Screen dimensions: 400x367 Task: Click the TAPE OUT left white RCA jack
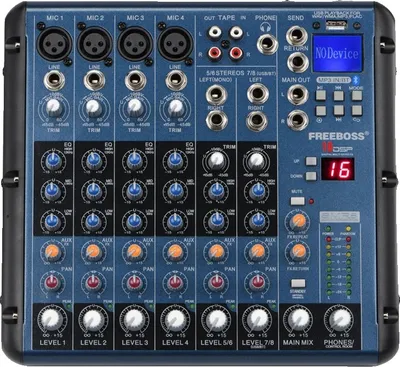tap(214, 33)
